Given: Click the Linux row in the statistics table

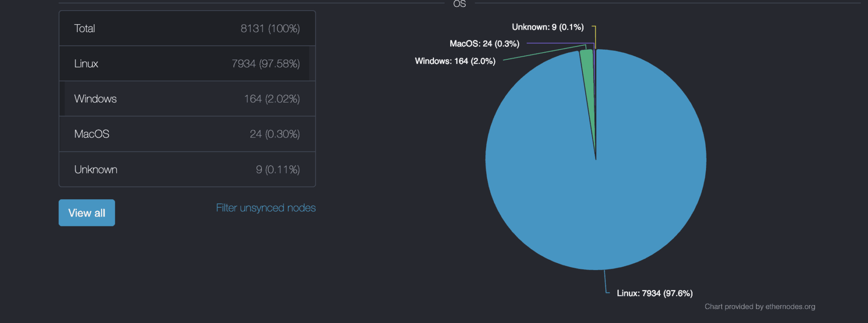Looking at the screenshot, I should click(x=186, y=63).
